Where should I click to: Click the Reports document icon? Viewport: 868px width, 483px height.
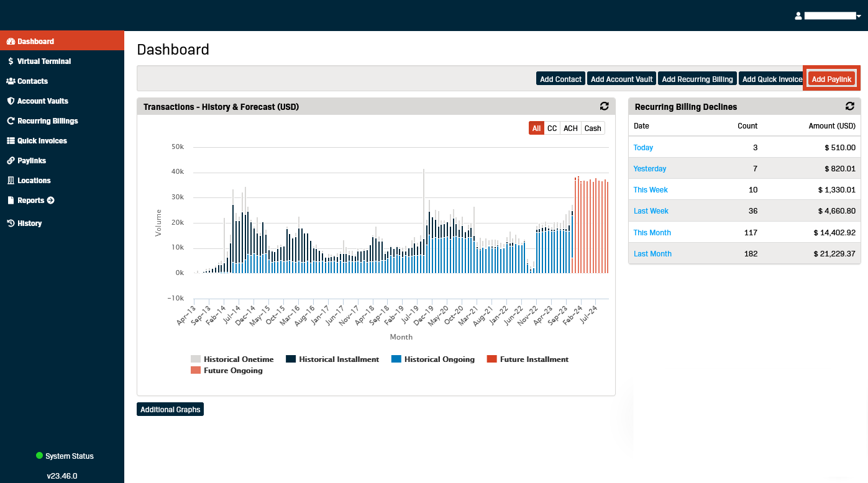click(11, 201)
